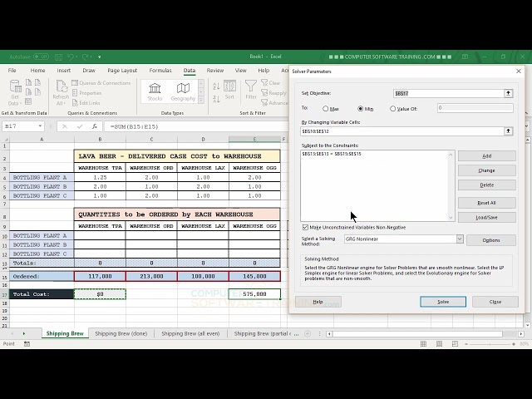
Task: Open the File menu
Action: (12, 70)
